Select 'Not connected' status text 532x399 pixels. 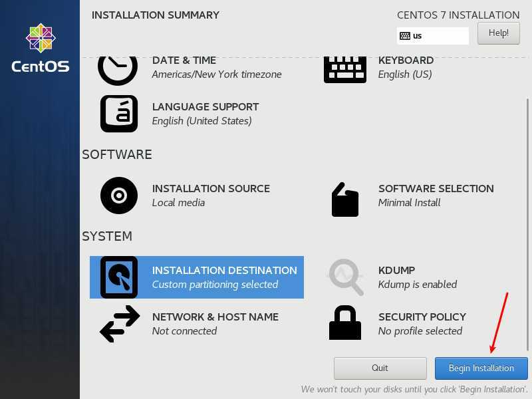click(x=185, y=331)
